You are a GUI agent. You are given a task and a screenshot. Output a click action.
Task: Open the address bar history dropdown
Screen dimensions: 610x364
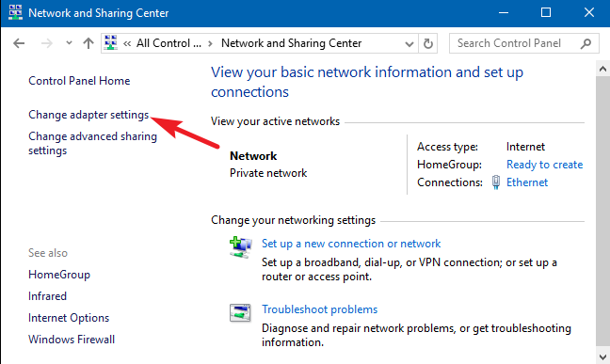pos(409,43)
